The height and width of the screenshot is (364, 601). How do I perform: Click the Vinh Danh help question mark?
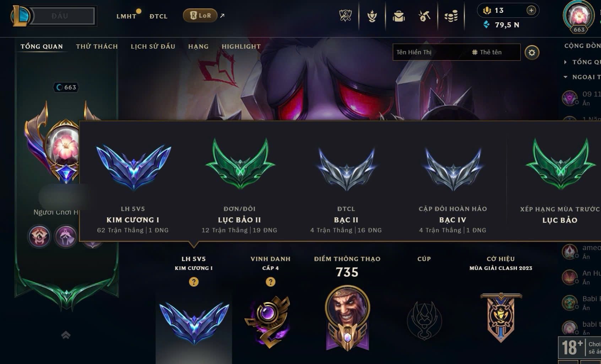click(x=271, y=282)
